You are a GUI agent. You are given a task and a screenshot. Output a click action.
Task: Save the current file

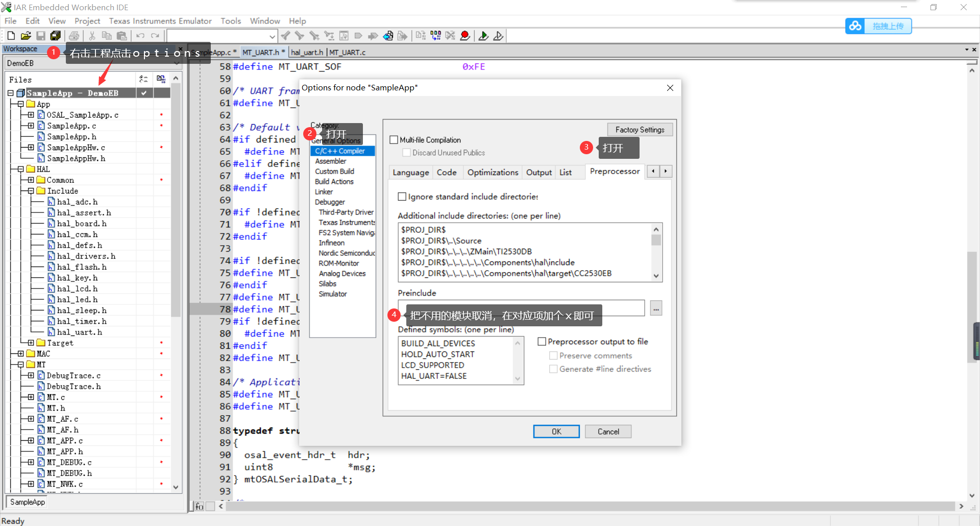point(41,36)
